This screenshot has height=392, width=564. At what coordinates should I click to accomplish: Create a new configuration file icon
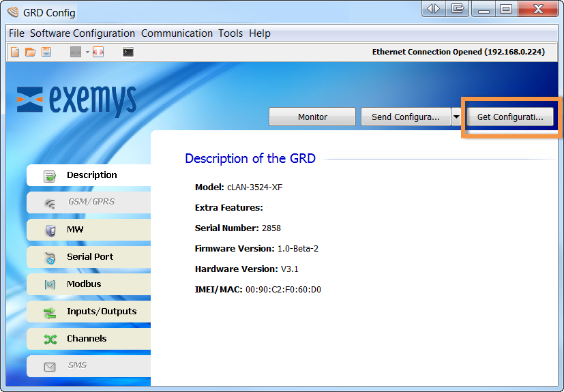(x=15, y=52)
